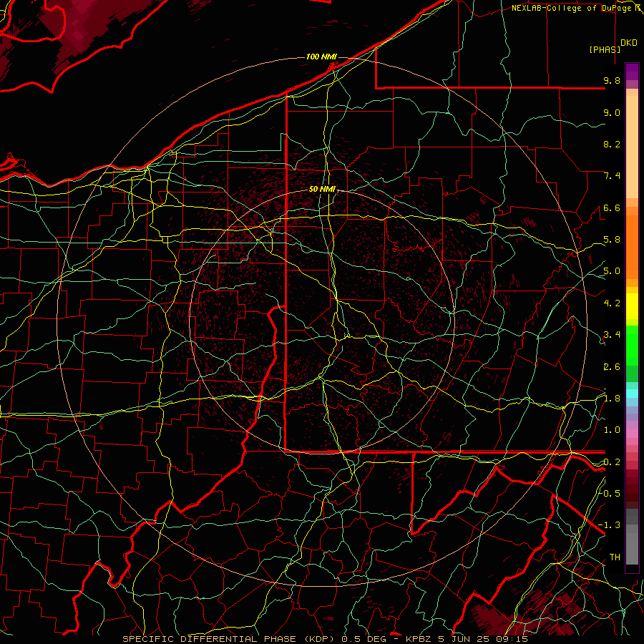Click the 7.4 value on the scale

[x=612, y=176]
